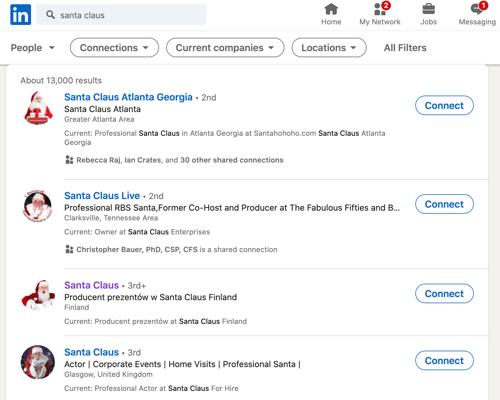Click shared connections icon beside Rebecca Raj
This screenshot has height=400, width=500.
pyautogui.click(x=69, y=160)
